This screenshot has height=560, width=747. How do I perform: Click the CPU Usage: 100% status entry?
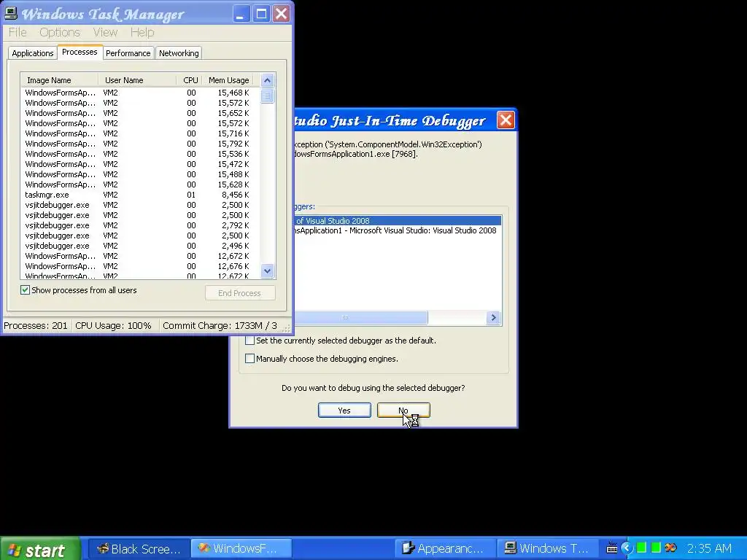pos(113,326)
